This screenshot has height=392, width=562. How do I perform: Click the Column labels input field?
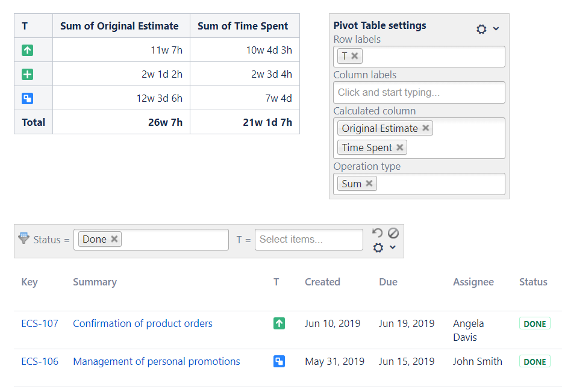419,93
